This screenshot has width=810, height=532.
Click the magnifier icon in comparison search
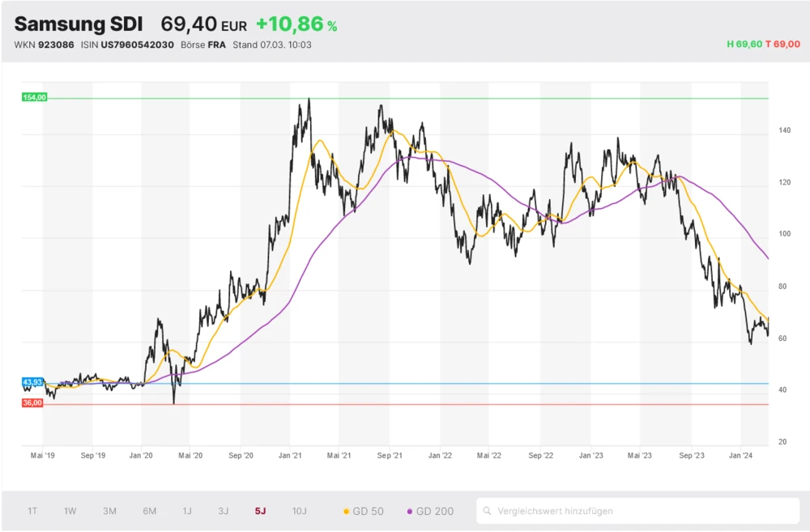pyautogui.click(x=487, y=511)
